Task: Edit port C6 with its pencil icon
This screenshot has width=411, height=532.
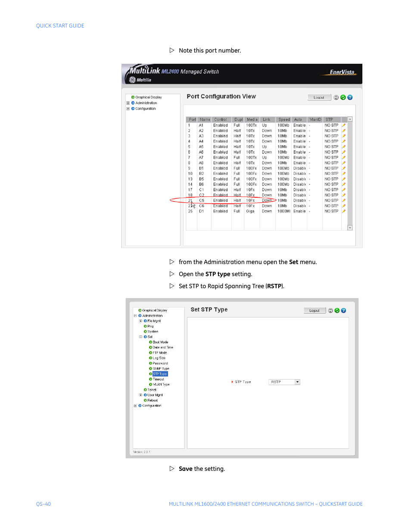Action: pos(344,206)
